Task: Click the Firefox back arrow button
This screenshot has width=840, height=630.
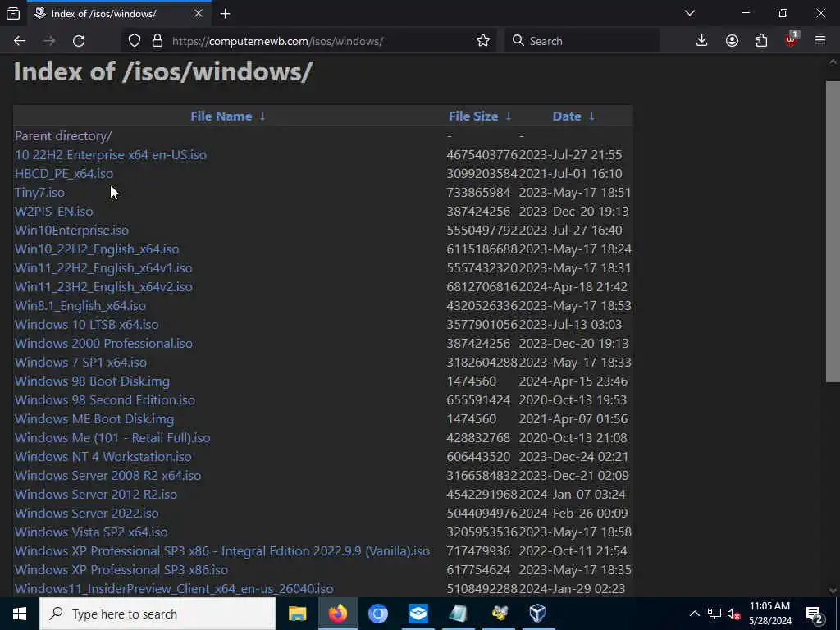Action: point(20,41)
